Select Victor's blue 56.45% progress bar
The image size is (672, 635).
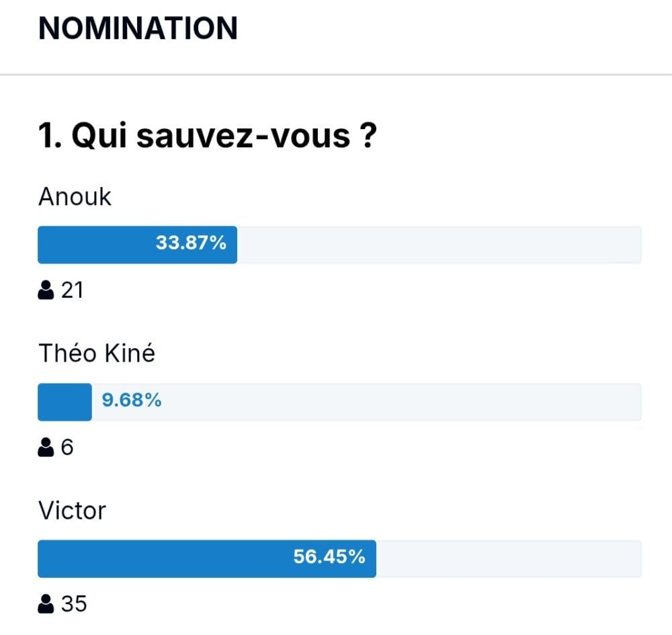click(x=207, y=558)
